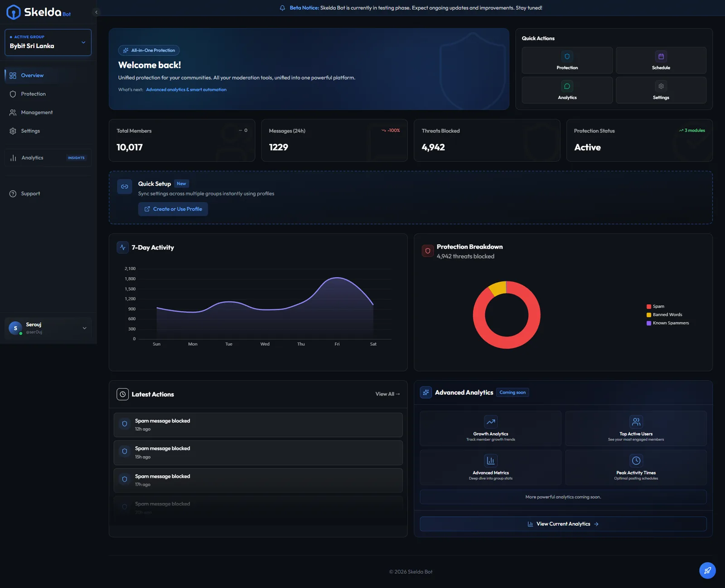Image resolution: width=725 pixels, height=588 pixels.
Task: Open Advanced analytics & smart automation link
Action: (x=186, y=89)
